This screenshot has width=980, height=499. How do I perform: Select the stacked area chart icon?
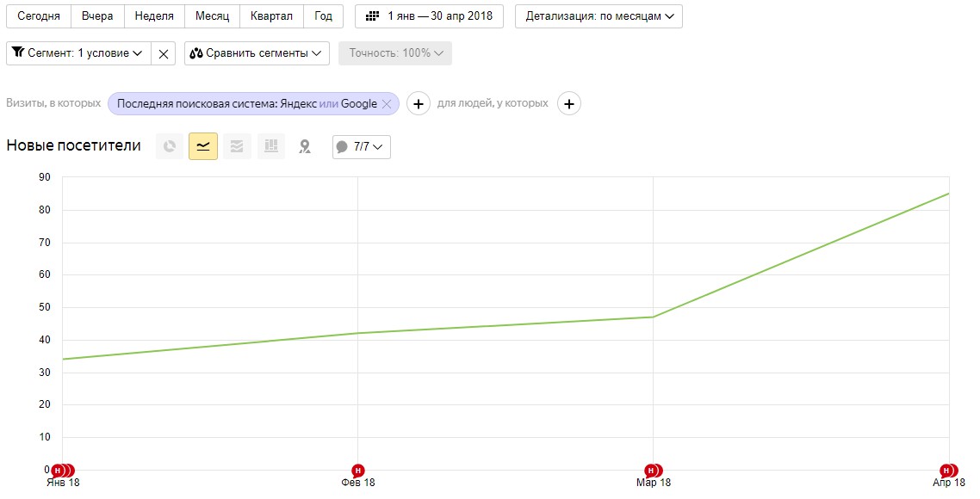tap(237, 147)
